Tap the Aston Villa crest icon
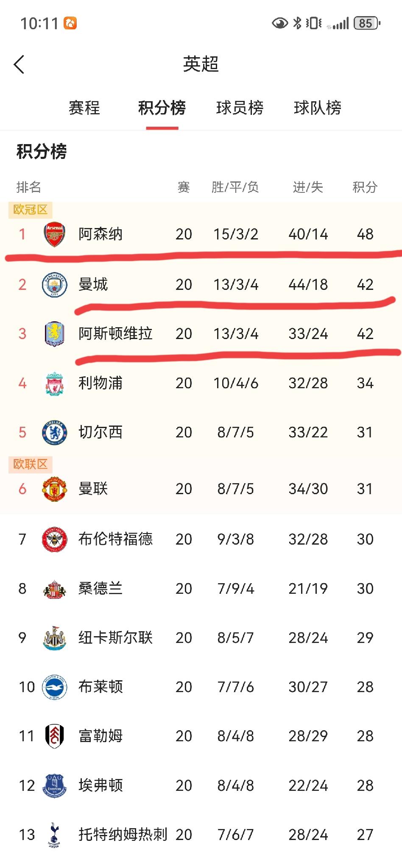Viewport: 402px width, 868px height. pyautogui.click(x=55, y=334)
